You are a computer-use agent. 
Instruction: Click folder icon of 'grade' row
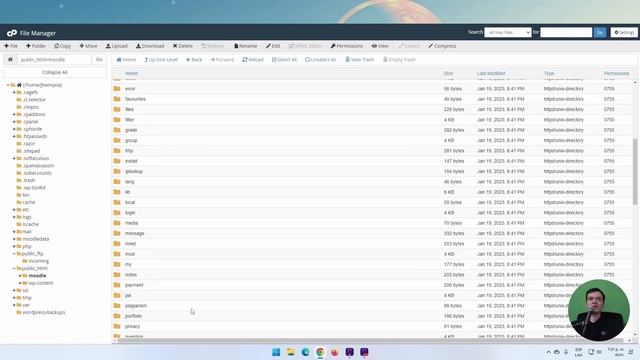tap(117, 130)
